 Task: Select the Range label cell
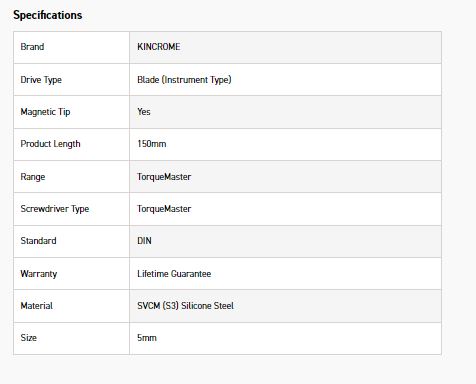[71, 177]
